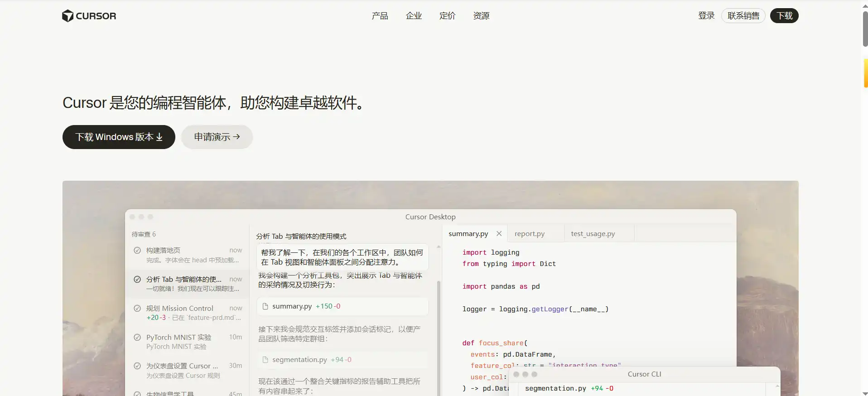This screenshot has width=868, height=396.
Task: Click the 下载 button in header
Action: point(785,16)
